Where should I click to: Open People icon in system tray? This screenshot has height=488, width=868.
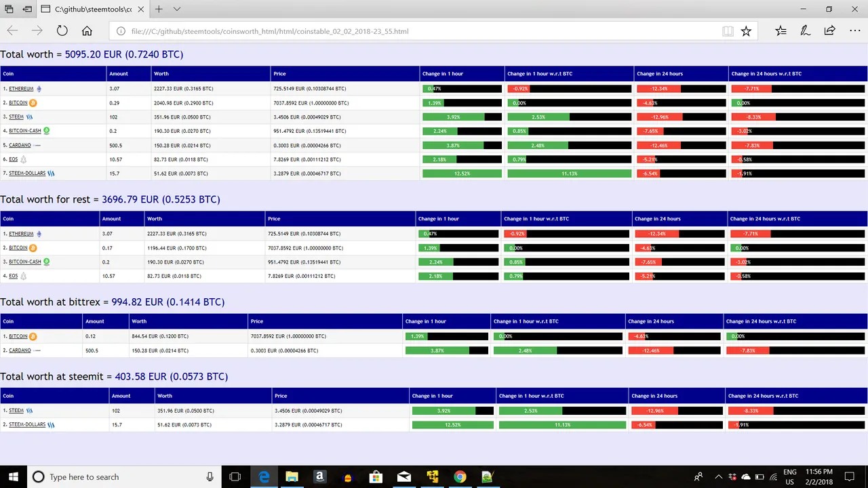pos(698,476)
